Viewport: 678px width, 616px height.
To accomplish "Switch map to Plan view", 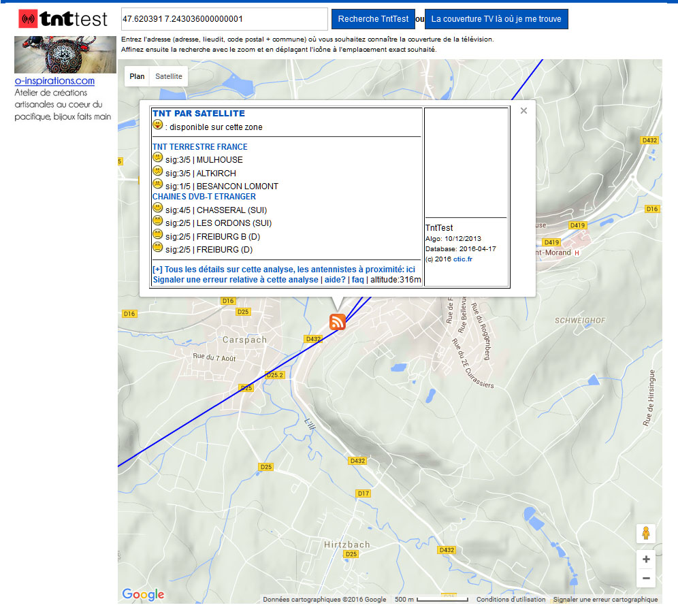I will coord(137,76).
